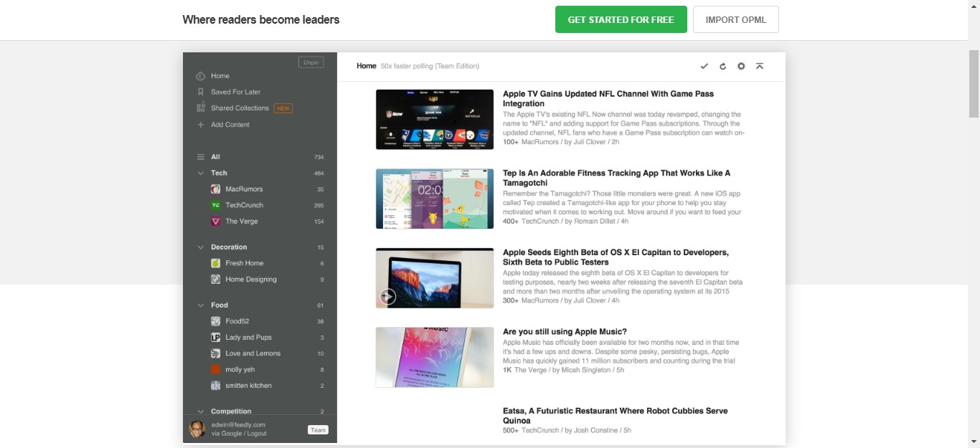Image resolution: width=980 pixels, height=448 pixels.
Task: Open feed settings gear icon
Action: [x=741, y=66]
